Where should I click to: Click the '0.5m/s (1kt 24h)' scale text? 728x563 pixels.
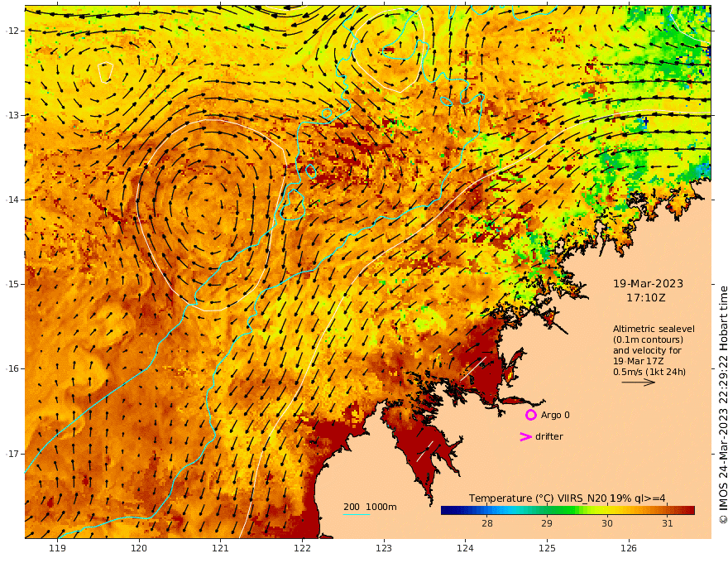[649, 372]
